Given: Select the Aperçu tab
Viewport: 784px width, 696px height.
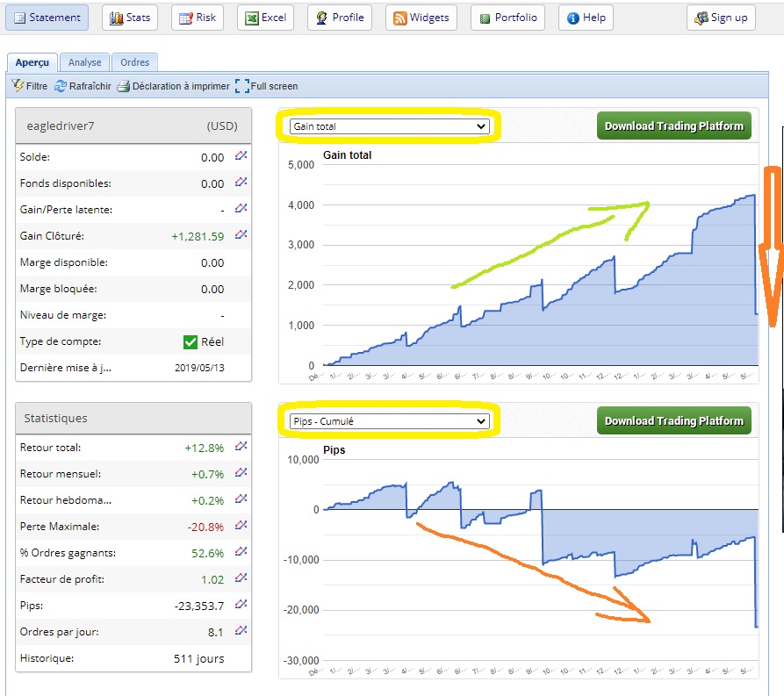Looking at the screenshot, I should tap(32, 62).
